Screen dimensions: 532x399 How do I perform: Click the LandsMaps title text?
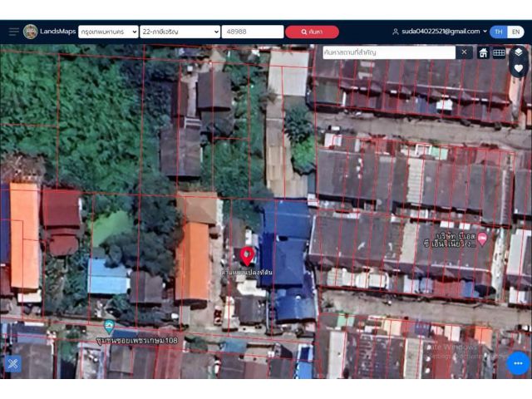[57, 32]
